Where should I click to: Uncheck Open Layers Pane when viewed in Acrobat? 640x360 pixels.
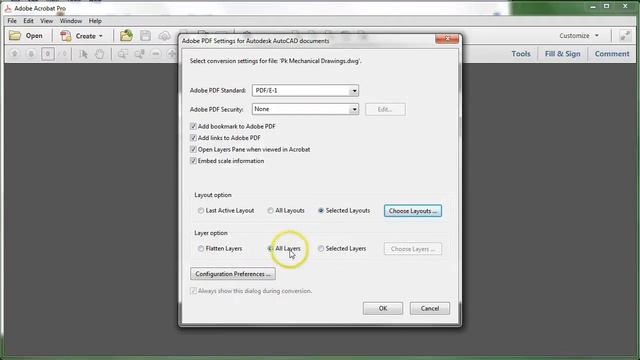[193, 149]
